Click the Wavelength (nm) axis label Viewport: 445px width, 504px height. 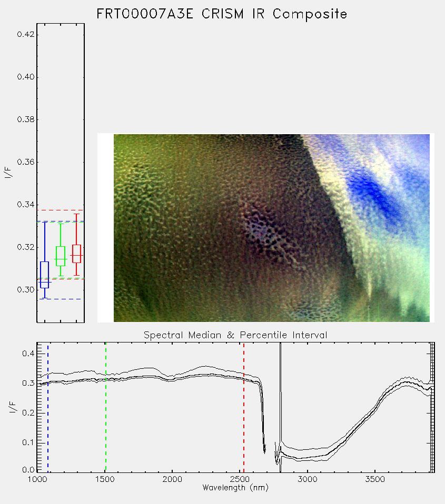235,488
